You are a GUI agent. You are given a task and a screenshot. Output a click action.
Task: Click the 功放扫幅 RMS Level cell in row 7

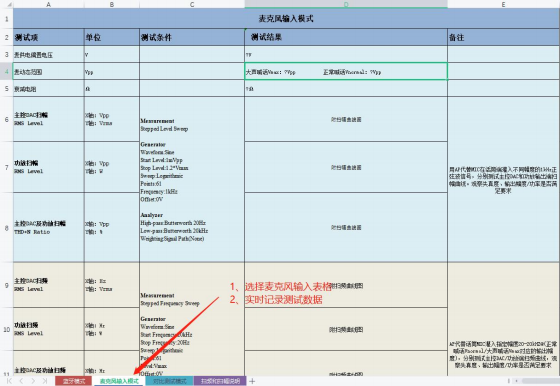49,167
